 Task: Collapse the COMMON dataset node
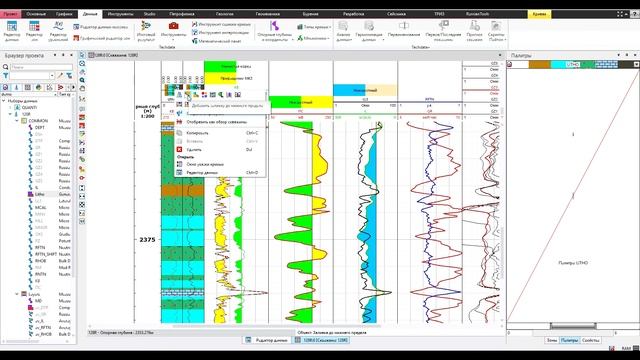[x=17, y=121]
